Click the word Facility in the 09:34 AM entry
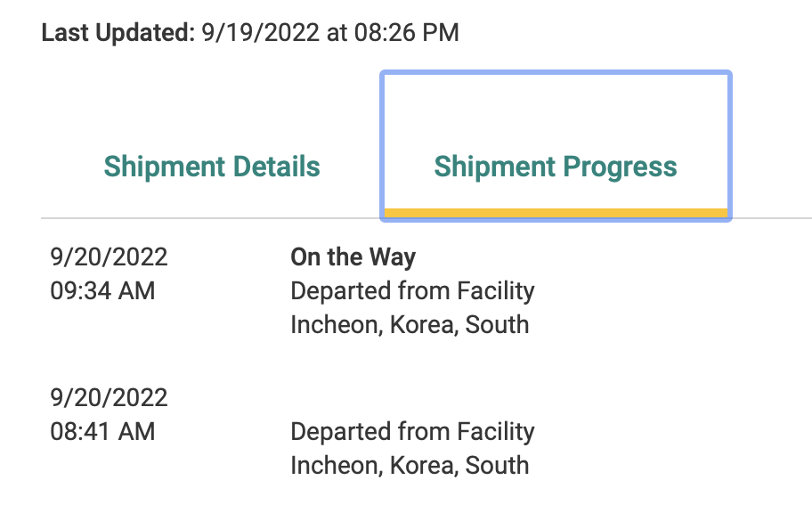The width and height of the screenshot is (812, 513). tap(496, 290)
